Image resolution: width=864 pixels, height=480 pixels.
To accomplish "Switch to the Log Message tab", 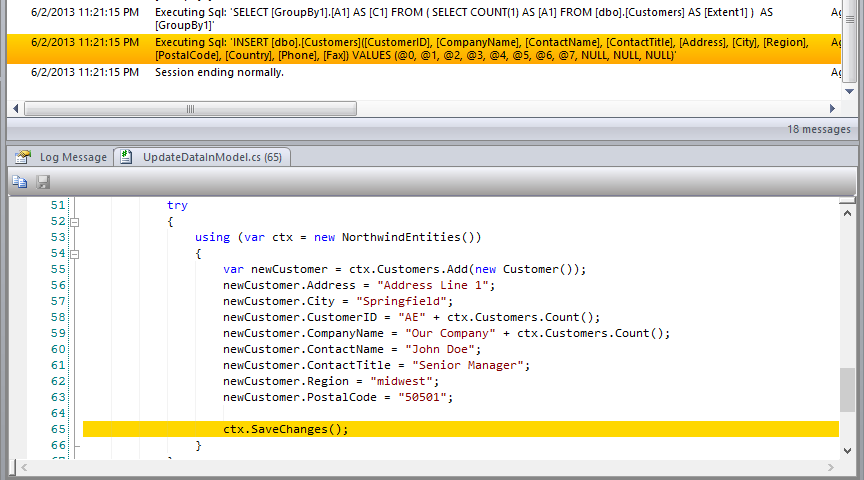I will [72, 157].
